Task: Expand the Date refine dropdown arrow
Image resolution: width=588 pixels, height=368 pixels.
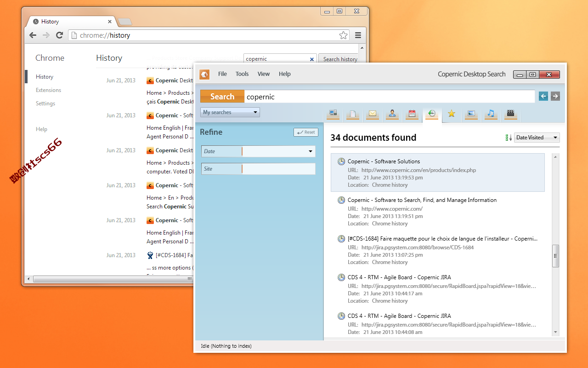Action: [311, 151]
